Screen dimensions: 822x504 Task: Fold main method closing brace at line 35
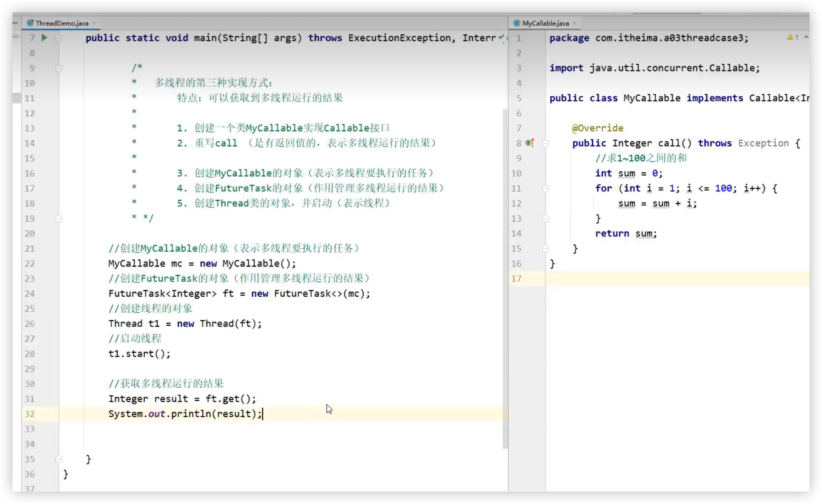(59, 459)
